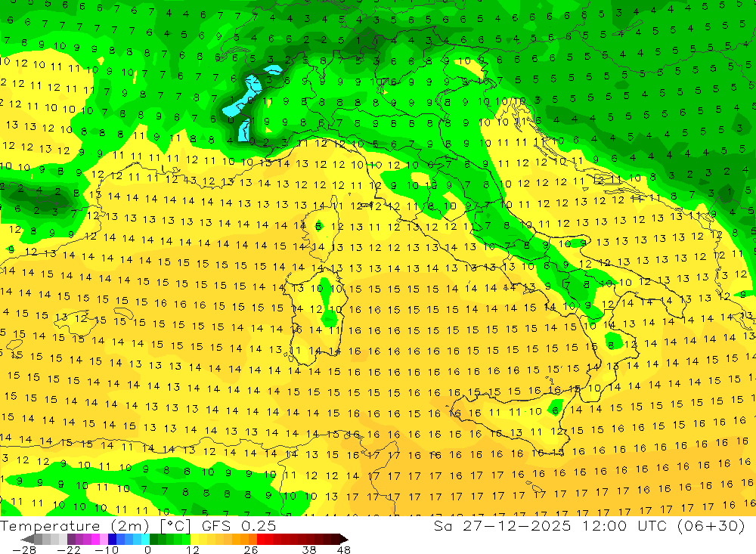Click the dark blue legend swatch

coord(112,539)
